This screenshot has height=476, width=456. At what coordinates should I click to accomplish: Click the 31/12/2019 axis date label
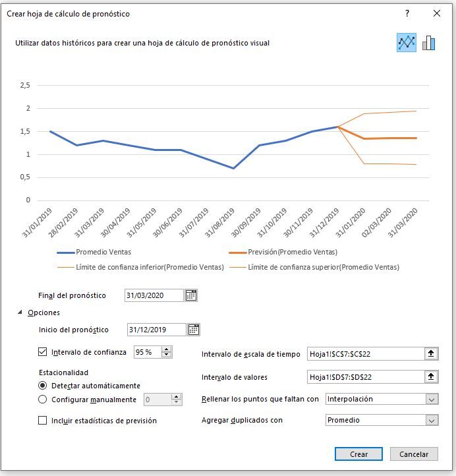tap(324, 222)
